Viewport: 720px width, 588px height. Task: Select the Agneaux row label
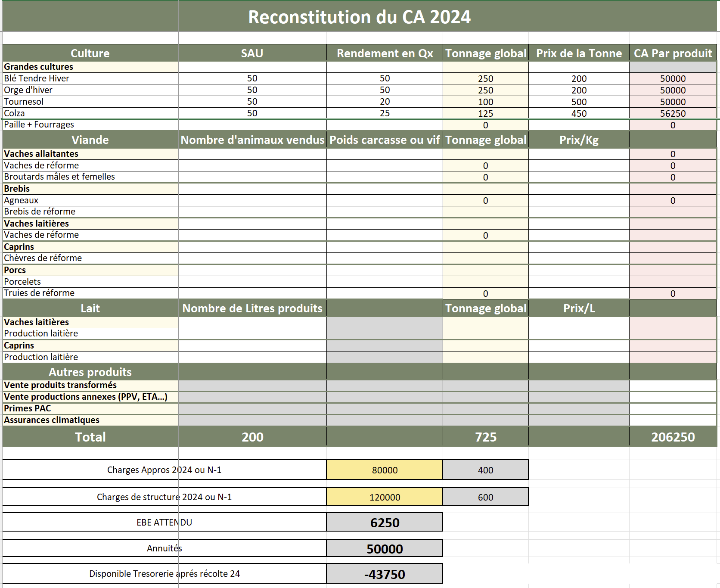(x=90, y=200)
